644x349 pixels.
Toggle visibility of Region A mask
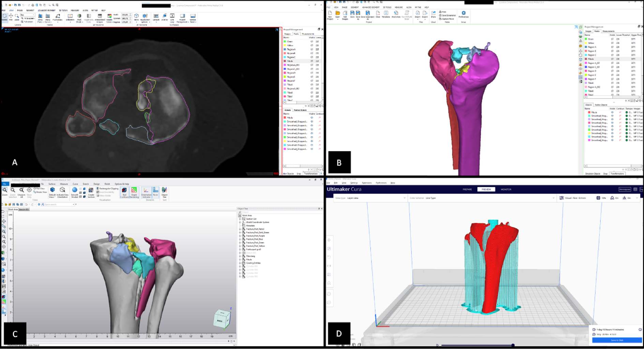coord(312,49)
